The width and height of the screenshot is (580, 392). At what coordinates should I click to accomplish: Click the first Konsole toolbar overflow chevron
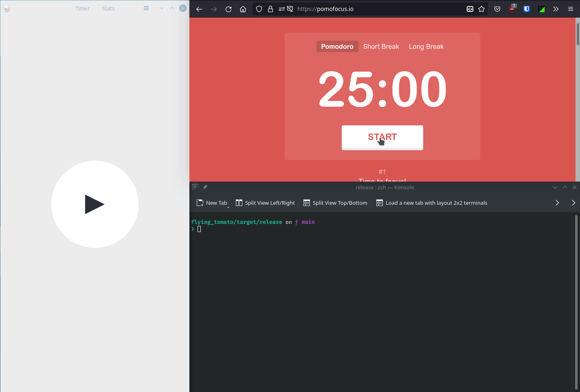click(557, 203)
